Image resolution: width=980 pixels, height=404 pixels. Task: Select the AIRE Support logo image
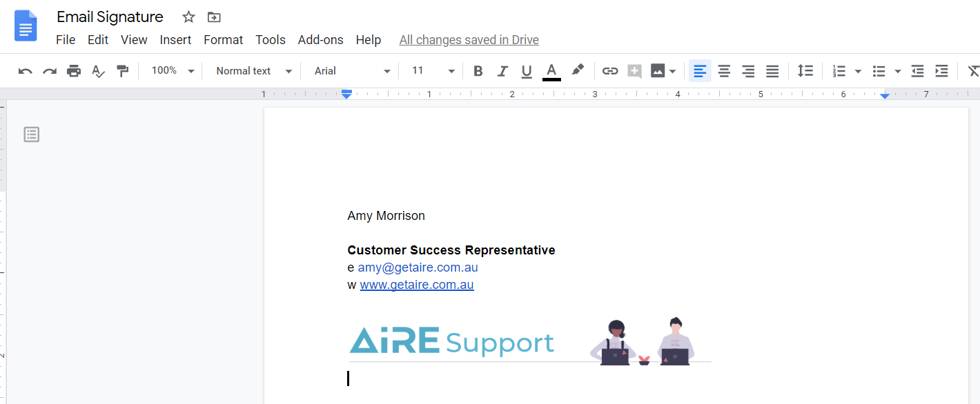point(529,341)
